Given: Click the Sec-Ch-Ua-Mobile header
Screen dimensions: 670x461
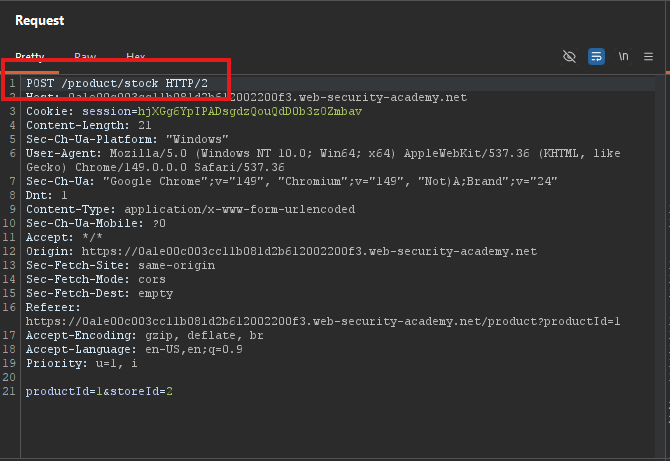Looking at the screenshot, I should (x=96, y=223).
